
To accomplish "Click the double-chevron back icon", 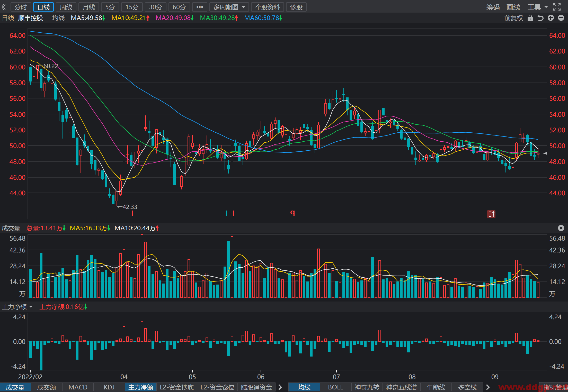I will 4,7.
